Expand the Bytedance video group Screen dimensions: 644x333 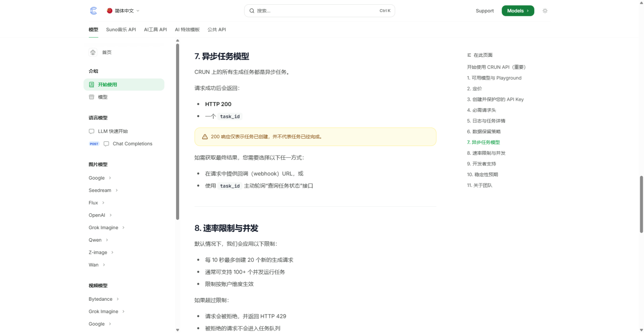104,299
